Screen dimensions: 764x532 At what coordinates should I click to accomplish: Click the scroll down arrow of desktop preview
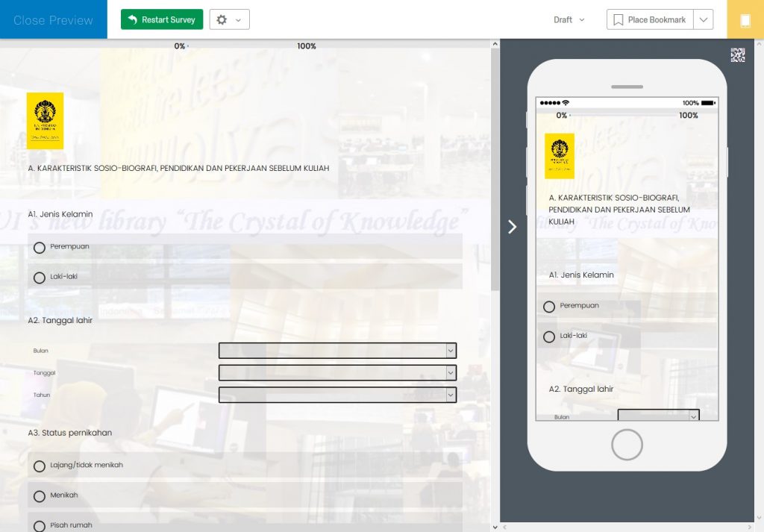coord(495,527)
